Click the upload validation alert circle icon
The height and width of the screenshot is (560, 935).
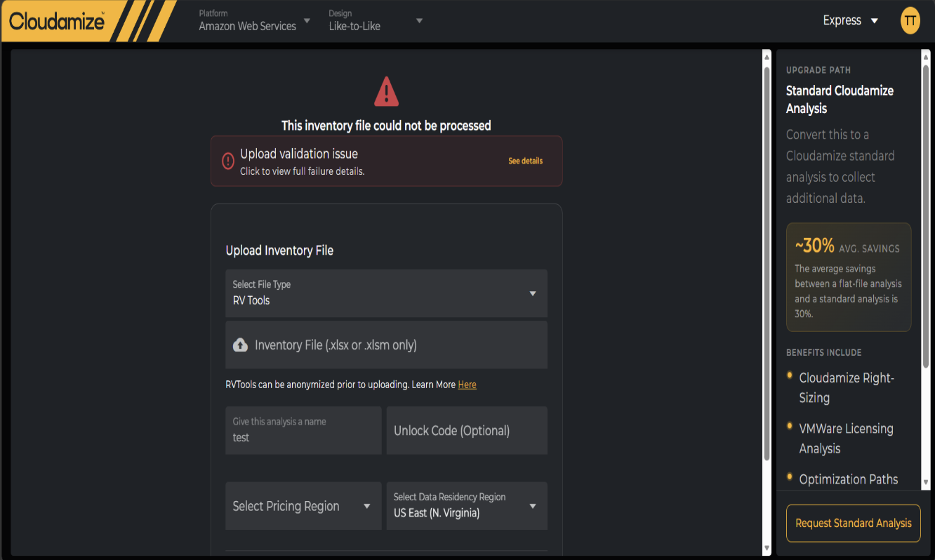coord(228,161)
